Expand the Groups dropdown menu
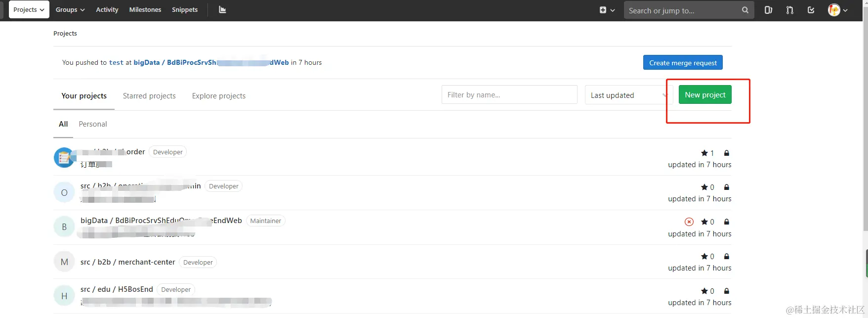This screenshot has height=318, width=868. (70, 10)
